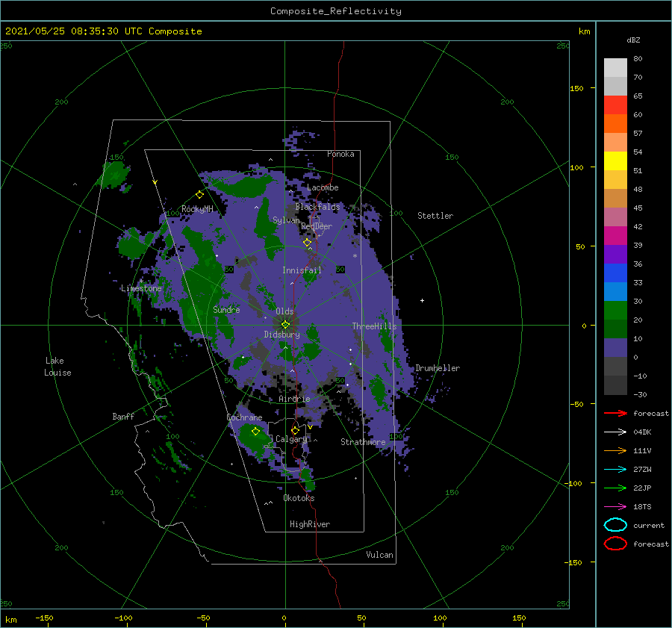Viewport: 672px width, 628px height.
Task: Pick the bright green 20-30 dBZ band
Action: pyautogui.click(x=615, y=311)
